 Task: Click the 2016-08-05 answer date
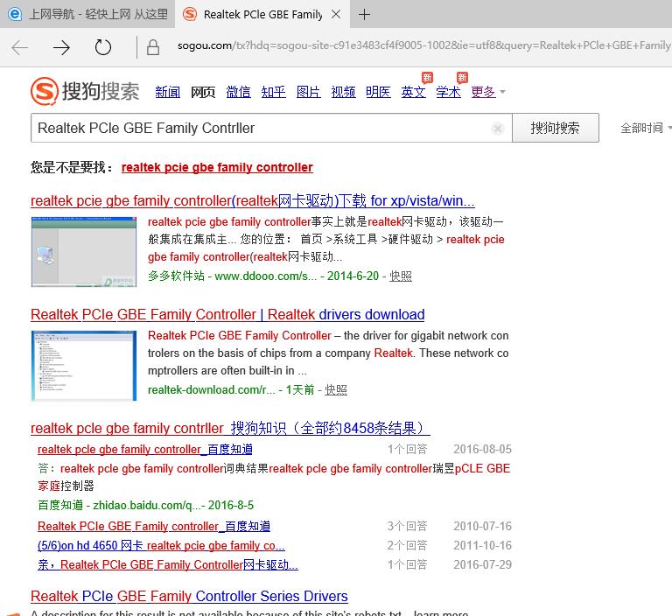pyautogui.click(x=483, y=449)
